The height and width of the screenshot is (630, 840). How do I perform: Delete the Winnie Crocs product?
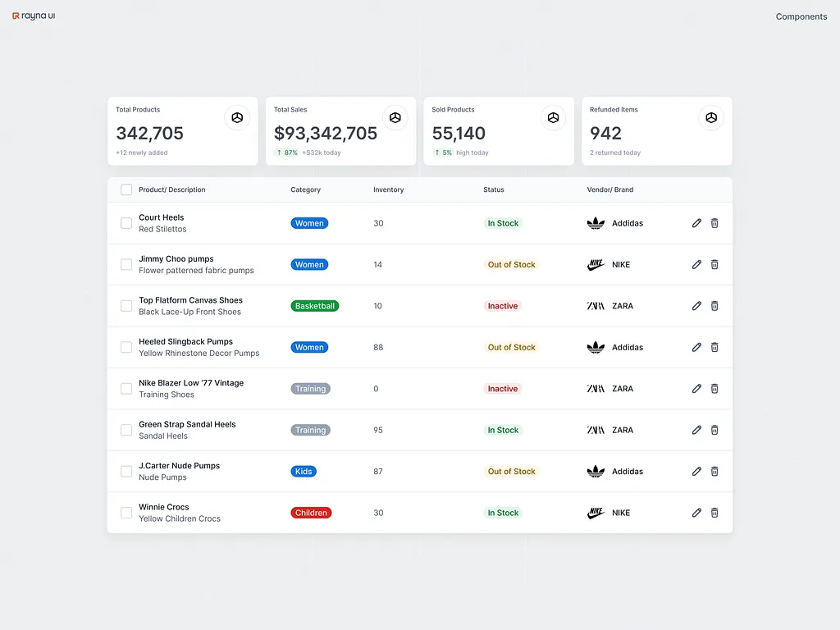[x=714, y=513]
